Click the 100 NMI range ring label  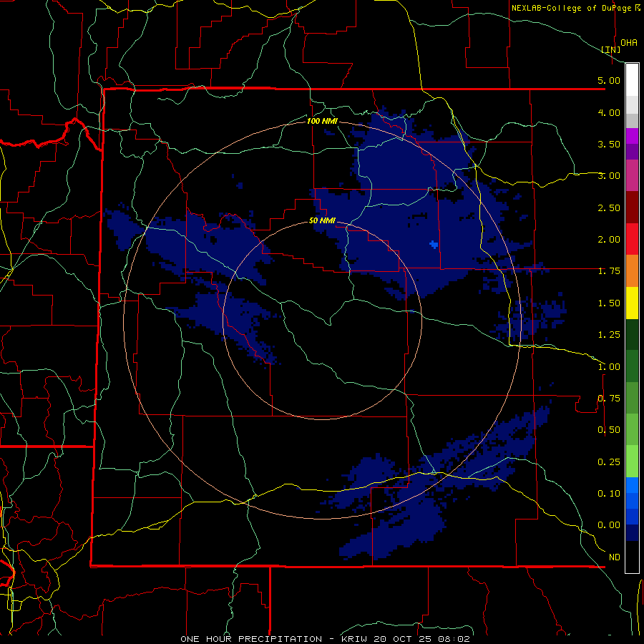click(x=322, y=121)
